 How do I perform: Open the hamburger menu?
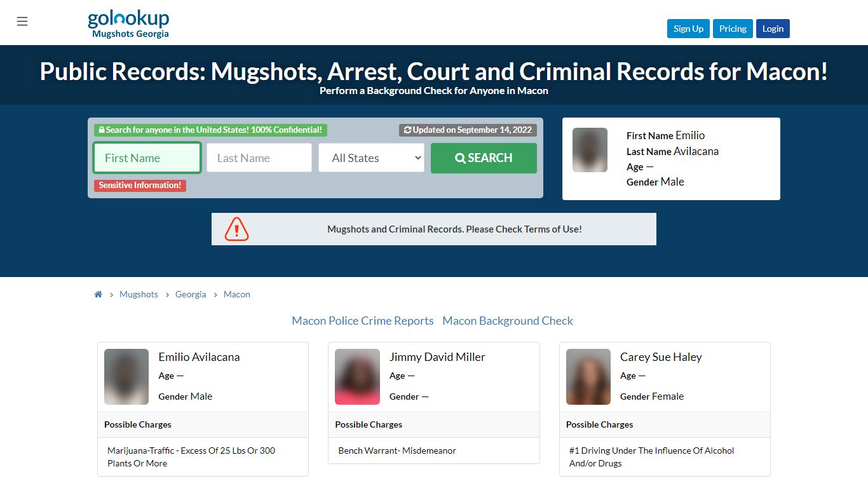click(x=22, y=22)
